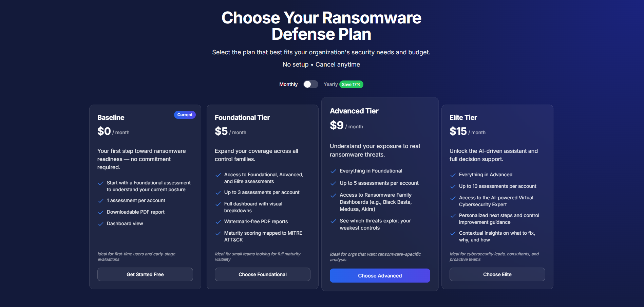Screen dimensions: 644x307
Task: Click the checkmark next to 'Everything in Foundational'
Action: (x=333, y=171)
